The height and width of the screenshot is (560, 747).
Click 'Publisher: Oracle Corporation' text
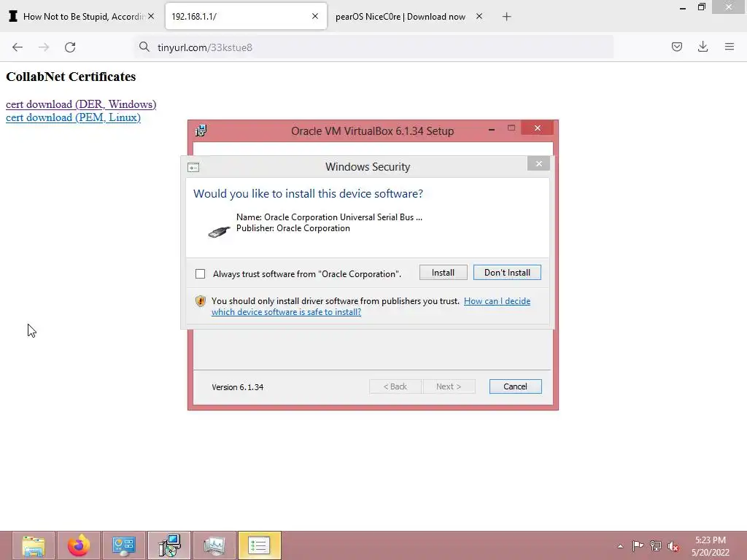pyautogui.click(x=293, y=228)
